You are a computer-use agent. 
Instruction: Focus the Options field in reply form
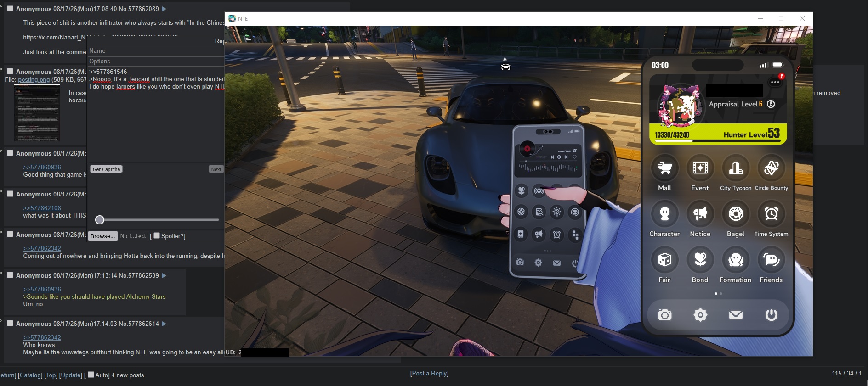[156, 62]
